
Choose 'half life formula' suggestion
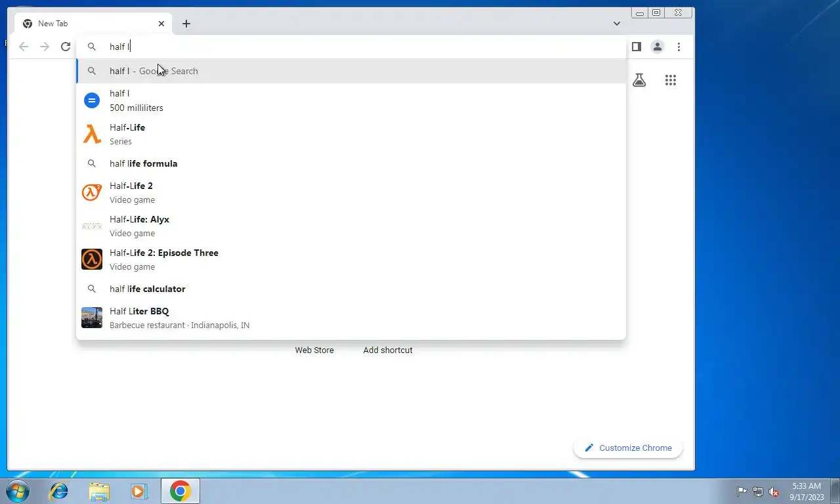(x=351, y=163)
